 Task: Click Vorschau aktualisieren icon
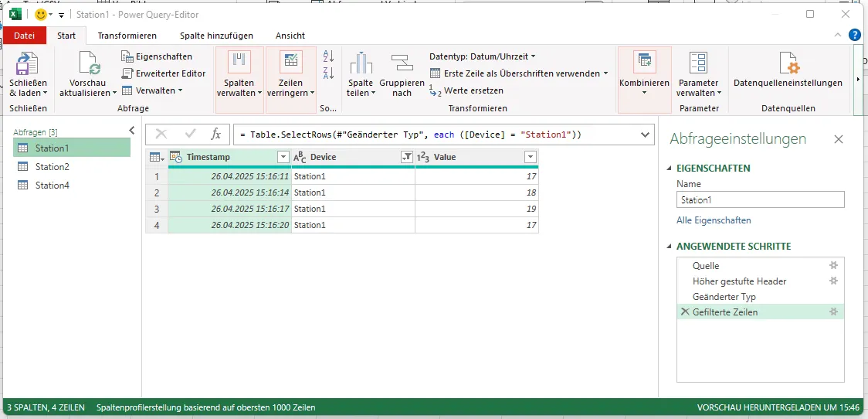click(89, 63)
